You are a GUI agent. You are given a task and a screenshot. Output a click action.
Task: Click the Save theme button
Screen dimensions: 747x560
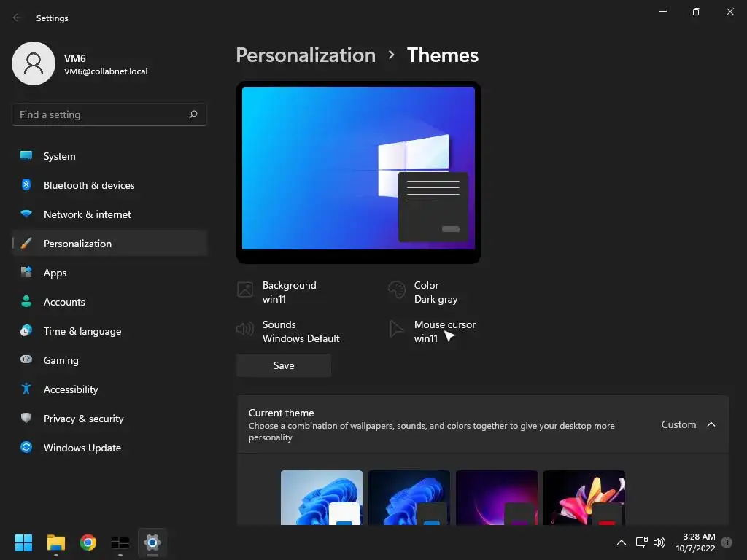[x=284, y=365]
